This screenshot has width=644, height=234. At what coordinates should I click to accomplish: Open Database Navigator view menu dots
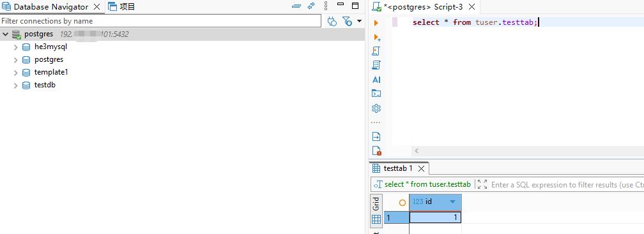point(326,6)
